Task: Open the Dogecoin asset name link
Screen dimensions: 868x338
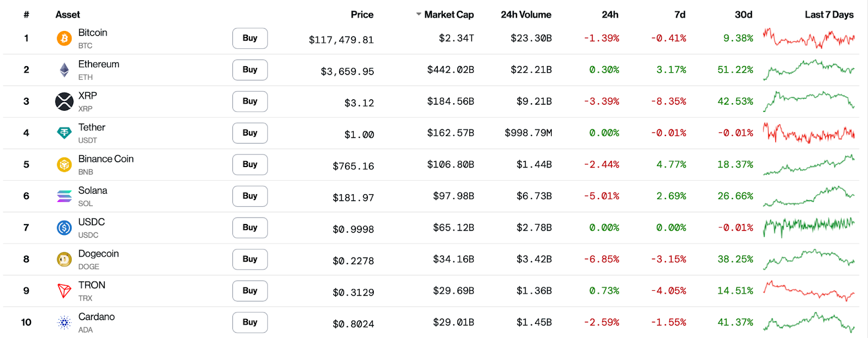Action: tap(98, 253)
